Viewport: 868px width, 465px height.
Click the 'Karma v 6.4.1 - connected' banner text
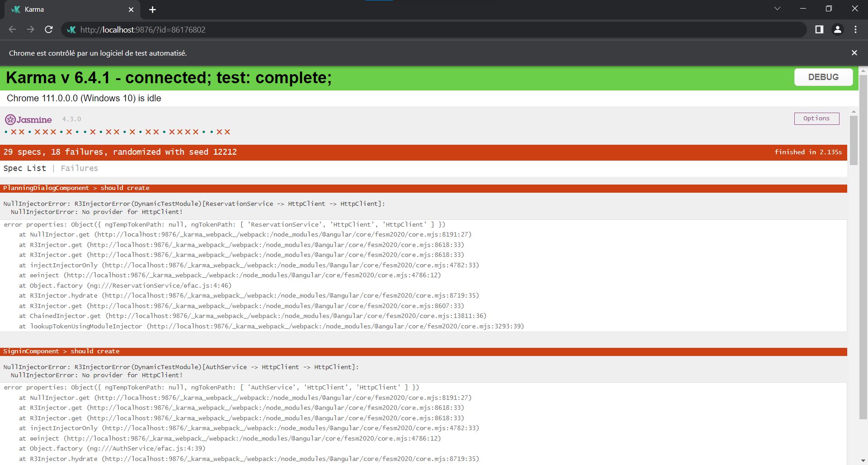(169, 78)
